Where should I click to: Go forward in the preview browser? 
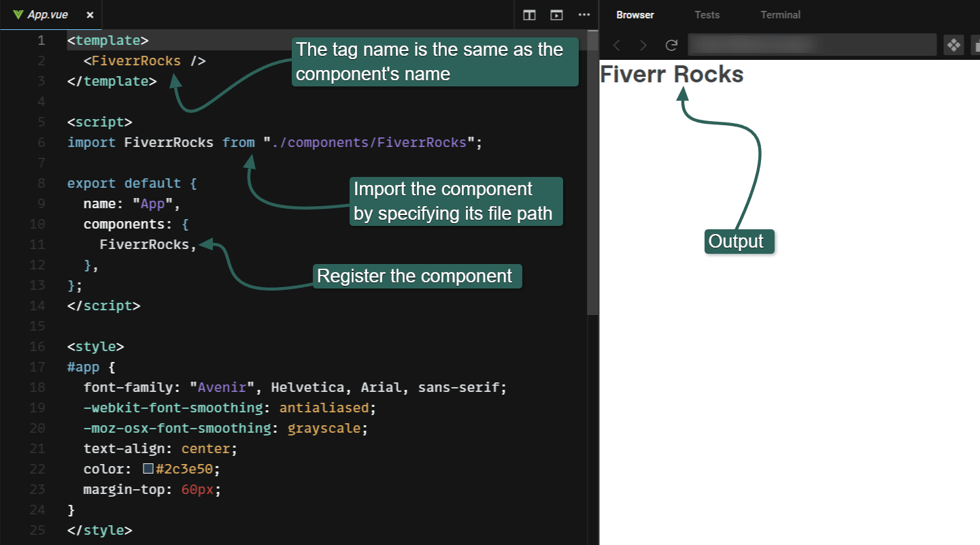click(x=643, y=45)
